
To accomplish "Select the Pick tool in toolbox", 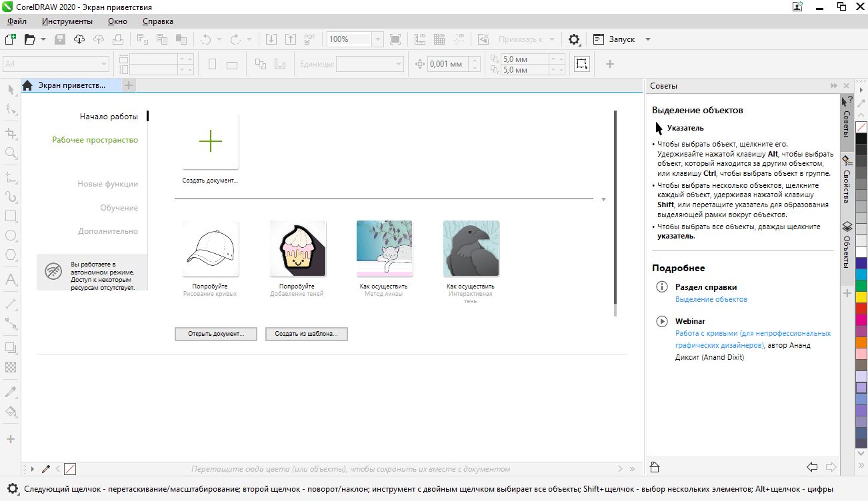I will point(11,90).
